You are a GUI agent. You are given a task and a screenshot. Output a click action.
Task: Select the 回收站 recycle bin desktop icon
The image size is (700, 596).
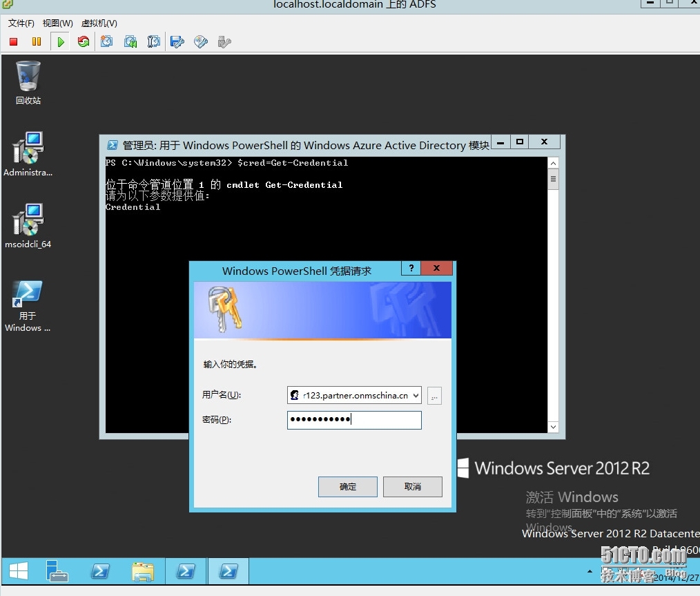28,83
